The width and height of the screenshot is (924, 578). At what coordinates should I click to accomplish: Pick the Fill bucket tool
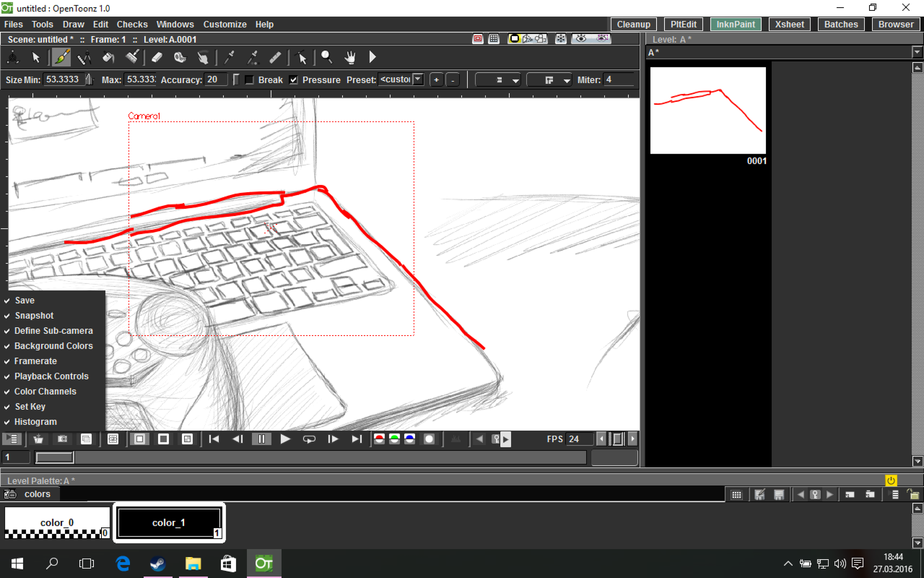click(108, 57)
